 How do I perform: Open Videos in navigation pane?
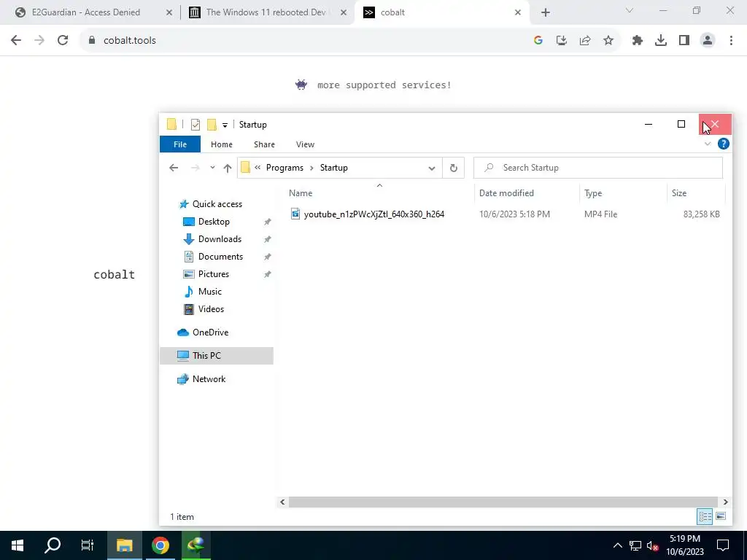[x=211, y=309]
